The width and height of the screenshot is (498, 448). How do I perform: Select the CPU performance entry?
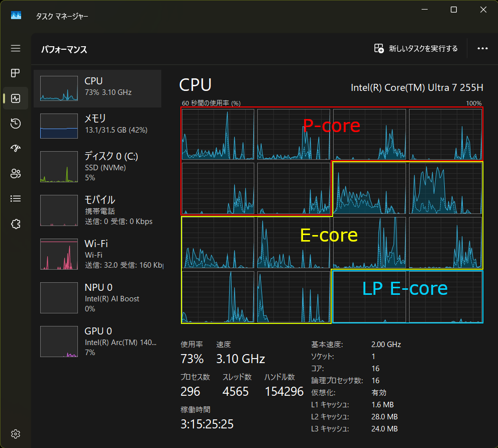click(x=97, y=88)
